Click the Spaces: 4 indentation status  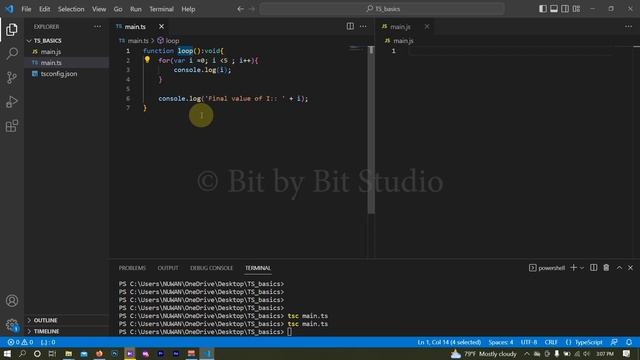501,342
